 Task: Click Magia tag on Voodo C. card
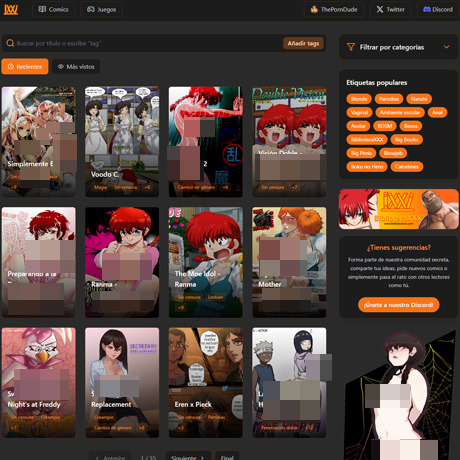click(100, 187)
